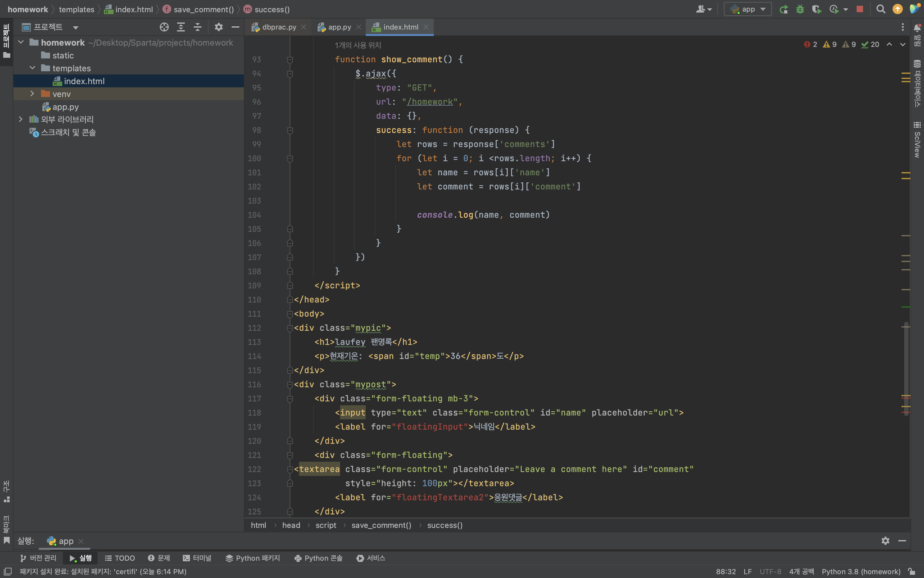Open profiler options dropdown arrow

point(846,10)
